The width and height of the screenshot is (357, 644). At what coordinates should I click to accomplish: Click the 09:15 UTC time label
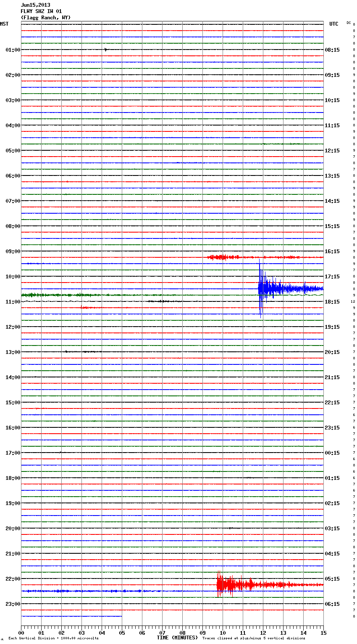pyautogui.click(x=332, y=75)
